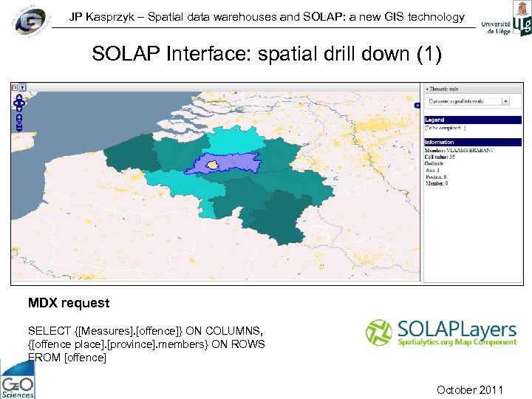532x399 pixels.
Task: Click the SOLAPLayers logo
Action: pos(441,332)
